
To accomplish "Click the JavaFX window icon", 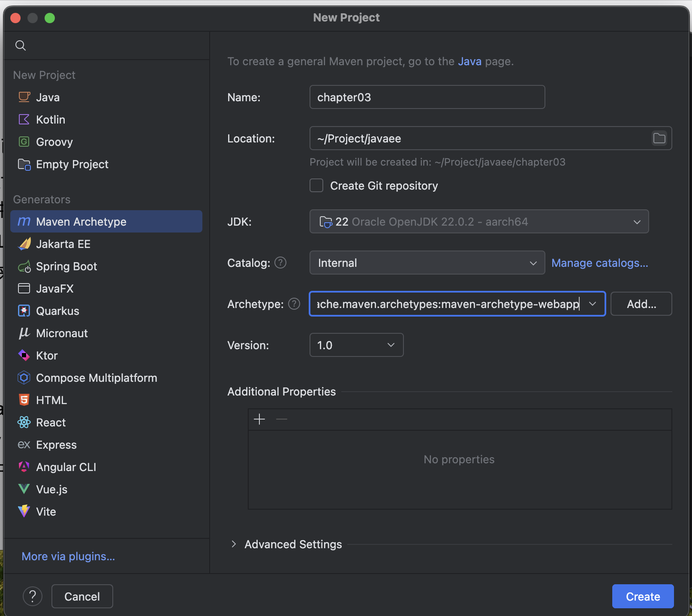I will tap(24, 288).
